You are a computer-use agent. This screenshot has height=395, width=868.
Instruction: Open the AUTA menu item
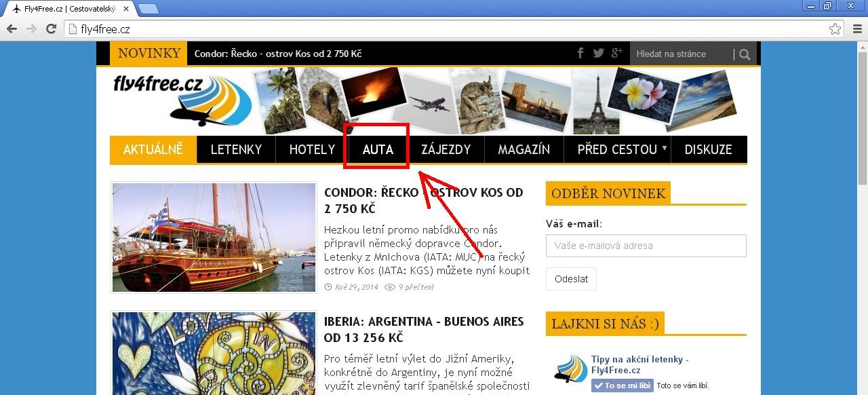tap(378, 150)
